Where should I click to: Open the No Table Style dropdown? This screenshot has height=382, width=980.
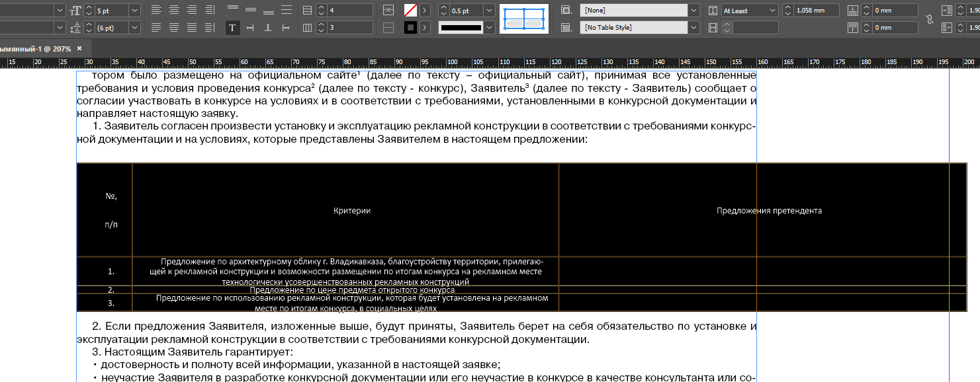[x=693, y=28]
